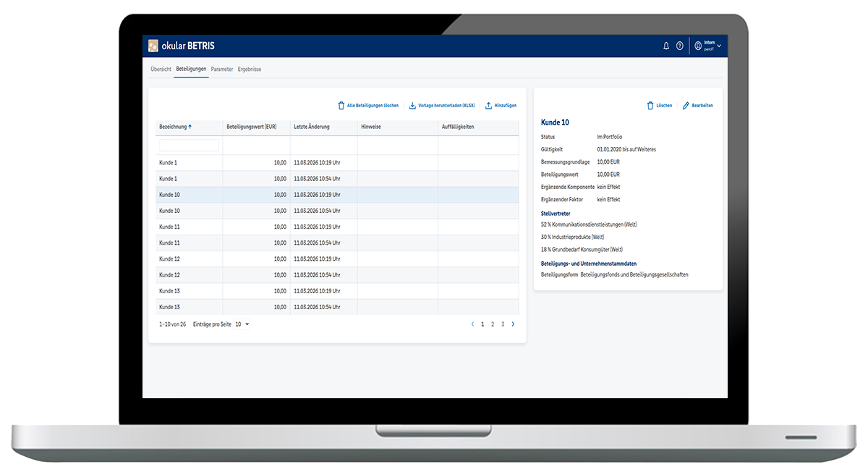Expand the Intern user menu chevron
The image size is (868, 475).
(719, 46)
